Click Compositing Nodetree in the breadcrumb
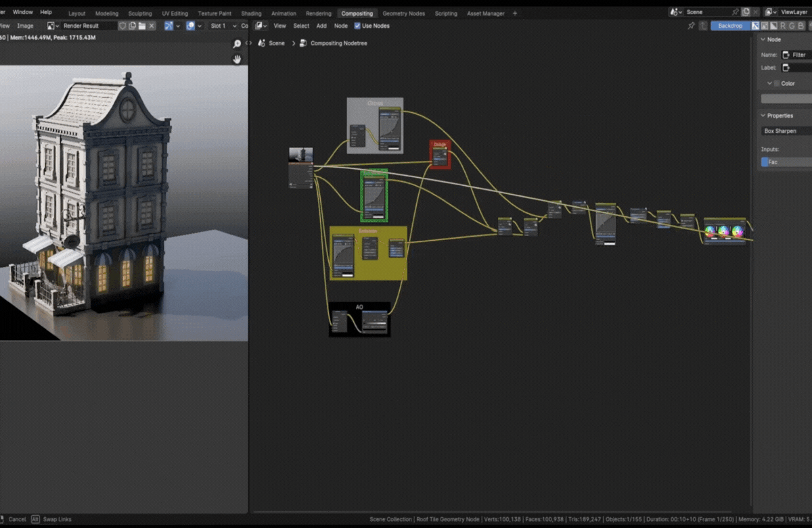 coord(338,43)
